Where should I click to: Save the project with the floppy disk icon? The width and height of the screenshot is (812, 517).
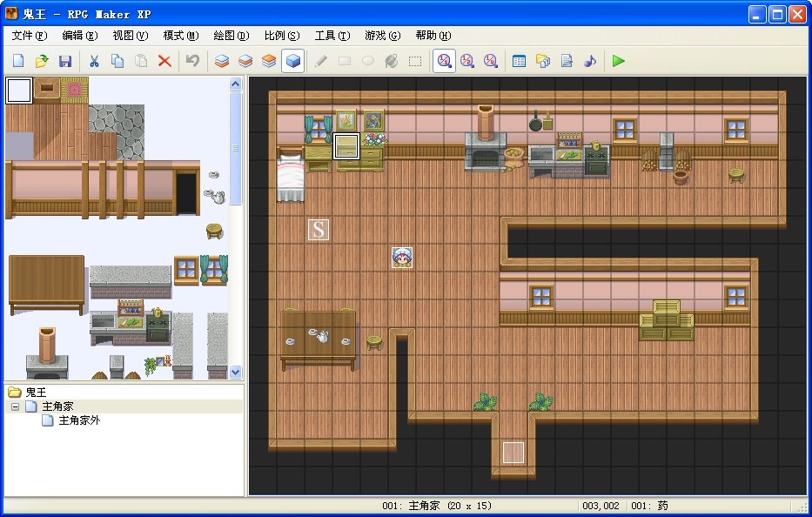coord(65,61)
